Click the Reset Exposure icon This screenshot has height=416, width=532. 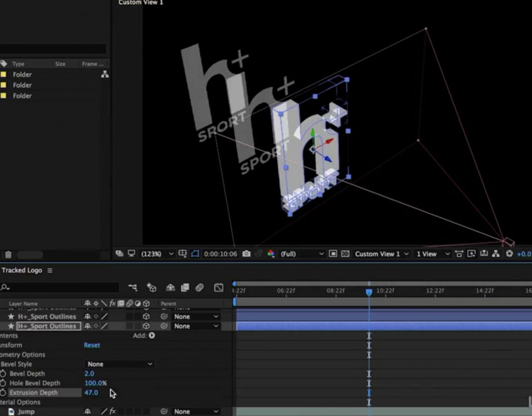tap(509, 254)
